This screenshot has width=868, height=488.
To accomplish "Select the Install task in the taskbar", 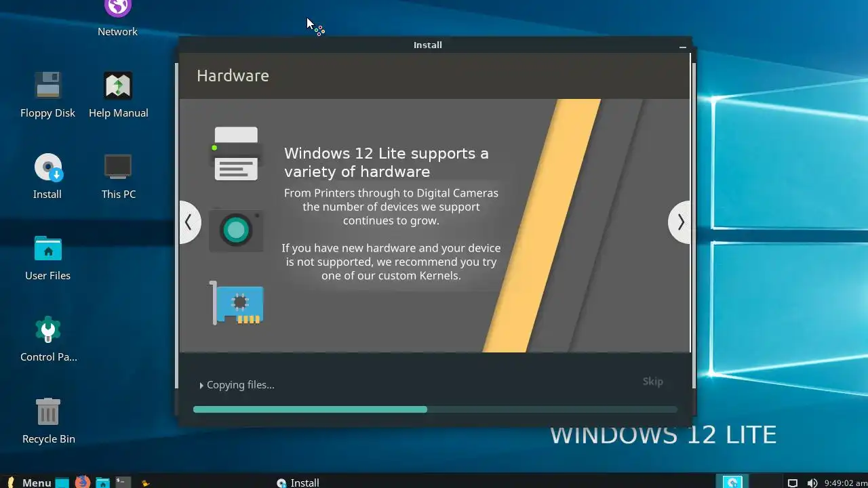I will click(x=298, y=483).
